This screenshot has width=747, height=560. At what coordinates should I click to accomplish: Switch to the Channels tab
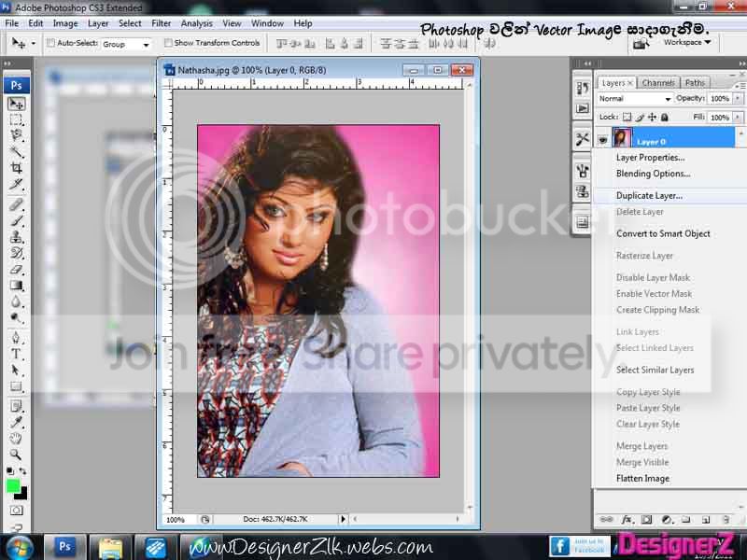658,83
